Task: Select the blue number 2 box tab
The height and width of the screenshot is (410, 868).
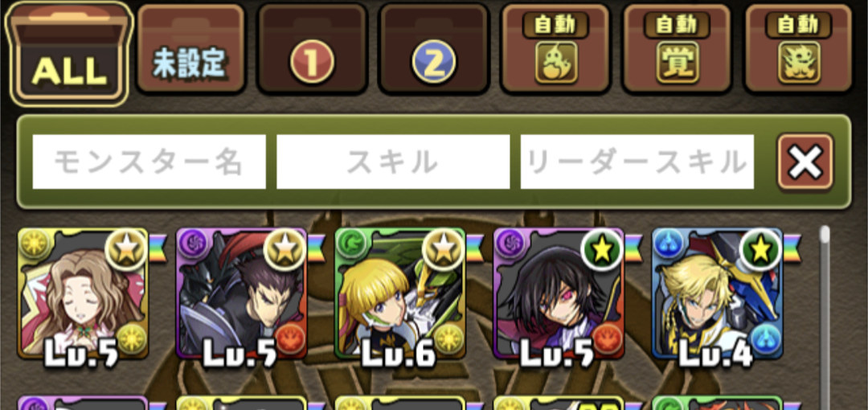Action: [x=434, y=49]
